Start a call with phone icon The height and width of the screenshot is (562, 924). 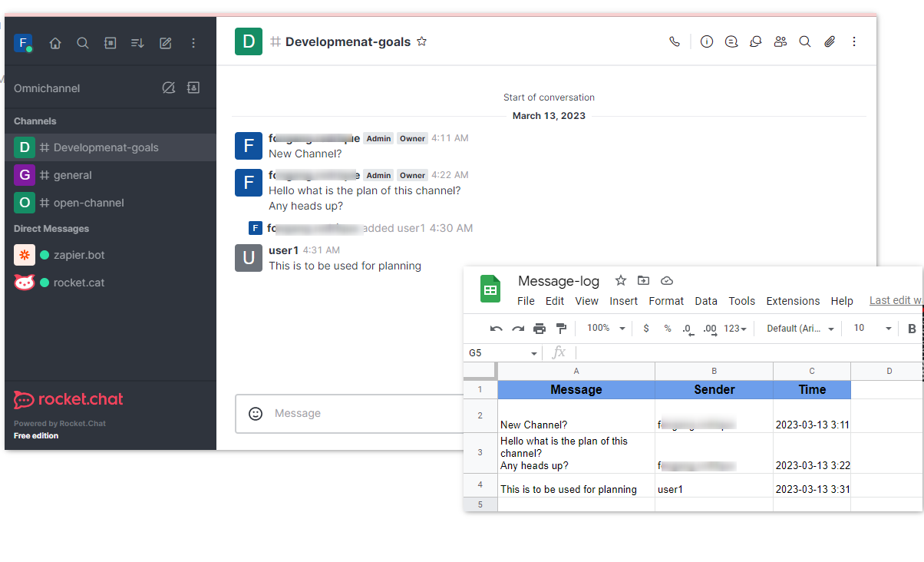click(675, 41)
